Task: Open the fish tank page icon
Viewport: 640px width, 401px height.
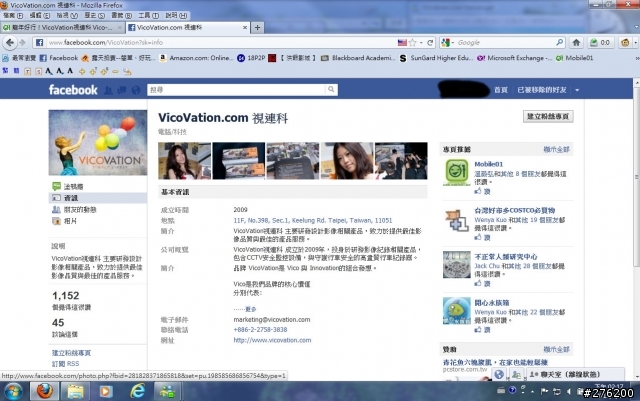Action: point(457,311)
